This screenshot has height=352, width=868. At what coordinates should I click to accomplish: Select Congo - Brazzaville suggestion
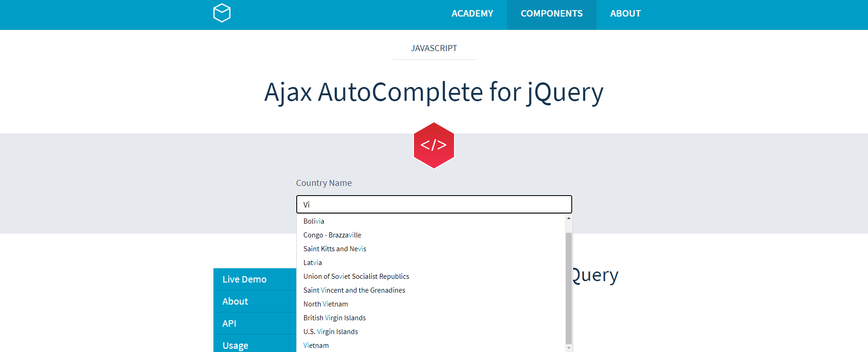click(x=431, y=235)
